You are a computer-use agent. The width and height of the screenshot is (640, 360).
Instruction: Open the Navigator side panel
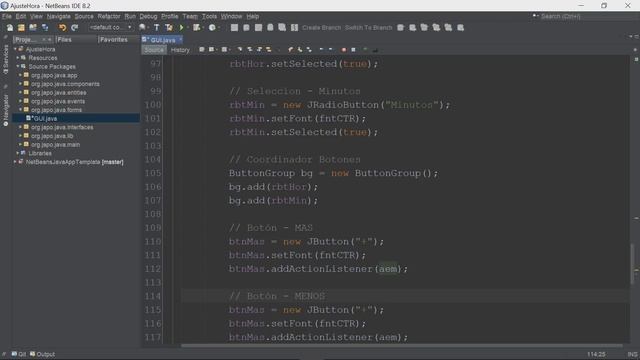coord(6,109)
